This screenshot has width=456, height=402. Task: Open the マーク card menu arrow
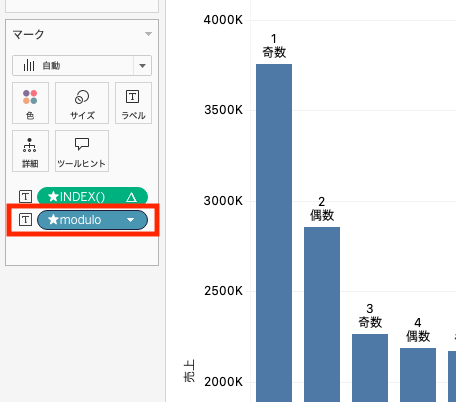pyautogui.click(x=148, y=34)
